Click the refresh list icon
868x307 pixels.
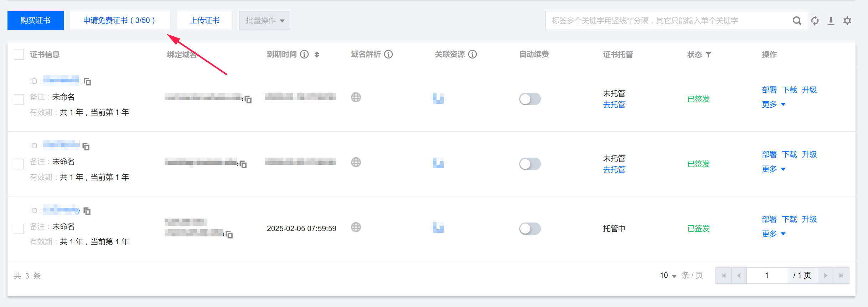815,21
